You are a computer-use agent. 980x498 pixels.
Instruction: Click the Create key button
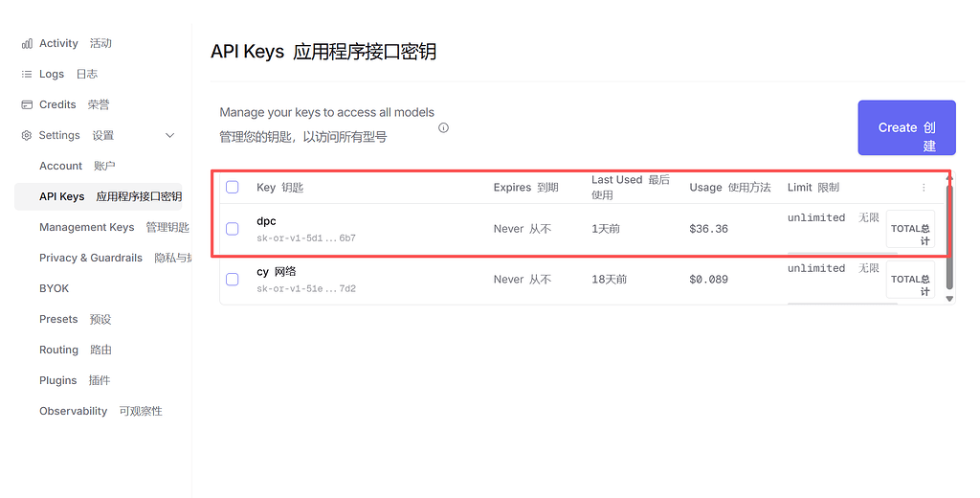tap(906, 127)
